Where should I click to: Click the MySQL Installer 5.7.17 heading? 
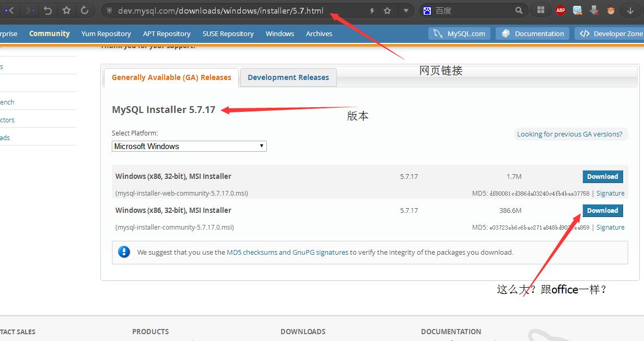tap(163, 110)
